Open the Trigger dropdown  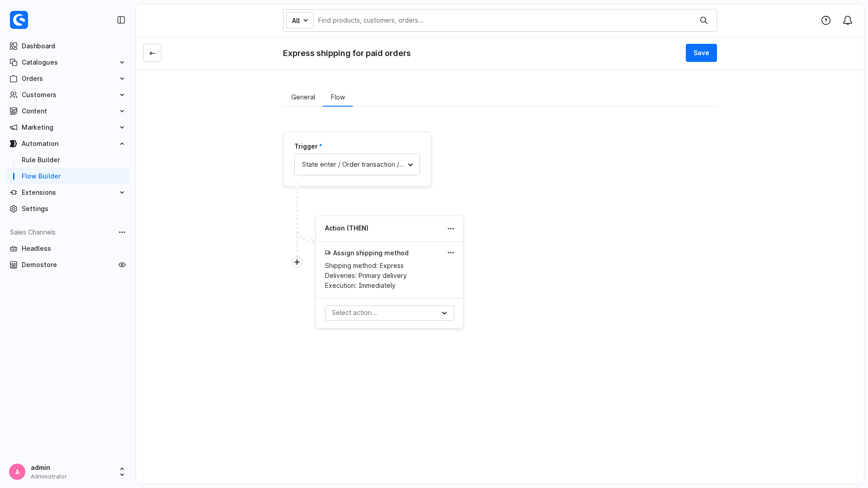357,164
